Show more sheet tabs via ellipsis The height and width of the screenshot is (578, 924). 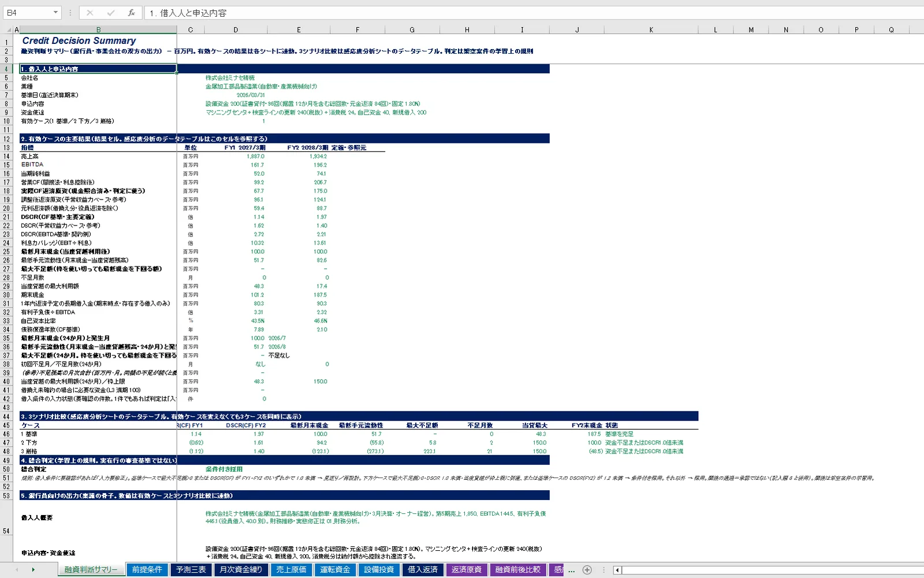point(572,570)
